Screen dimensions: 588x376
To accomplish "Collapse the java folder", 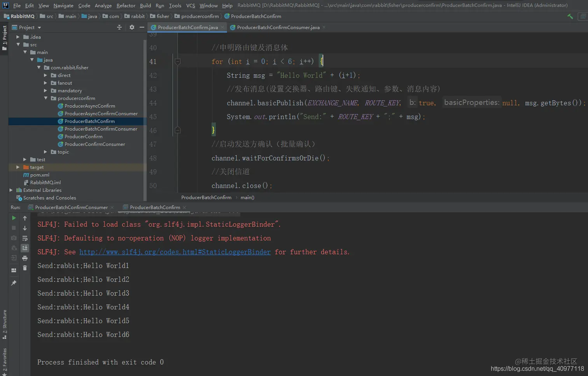I will (32, 60).
